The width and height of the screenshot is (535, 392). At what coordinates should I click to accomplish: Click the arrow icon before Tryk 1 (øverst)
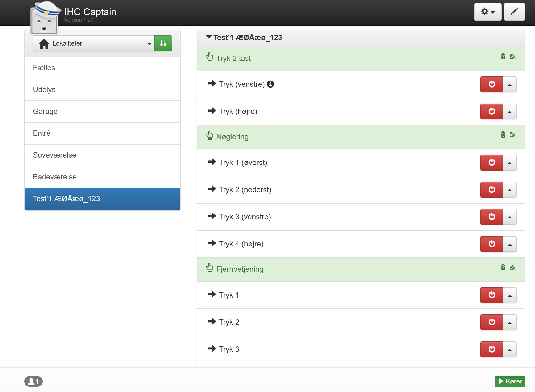tap(212, 162)
